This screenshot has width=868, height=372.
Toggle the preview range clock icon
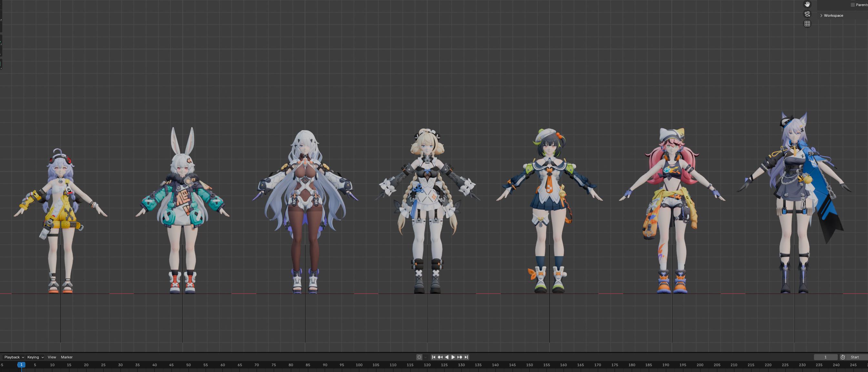coord(843,357)
